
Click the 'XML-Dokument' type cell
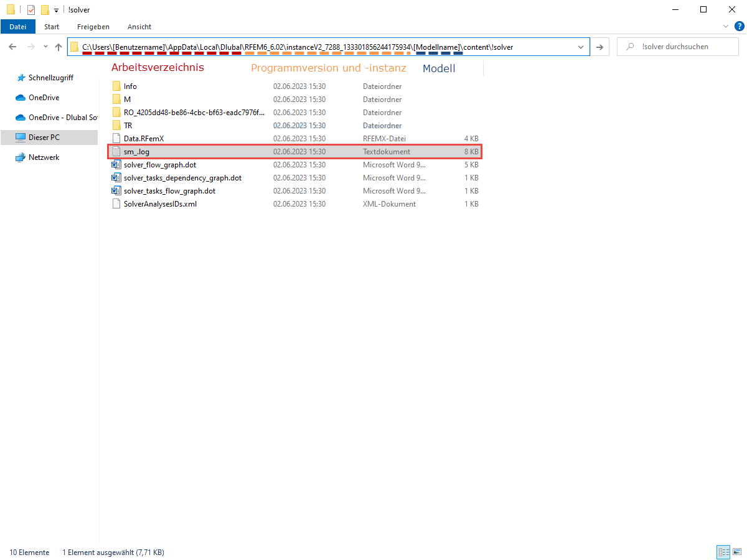point(390,204)
